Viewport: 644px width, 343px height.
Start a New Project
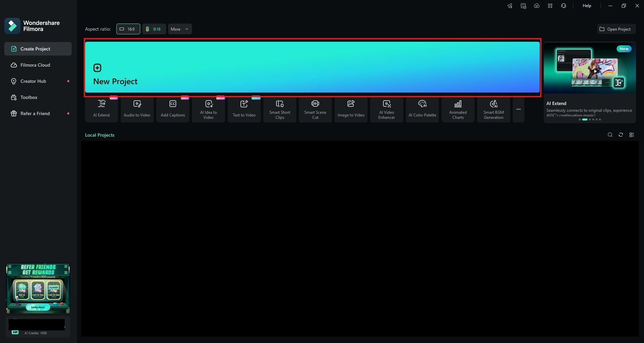[312, 67]
